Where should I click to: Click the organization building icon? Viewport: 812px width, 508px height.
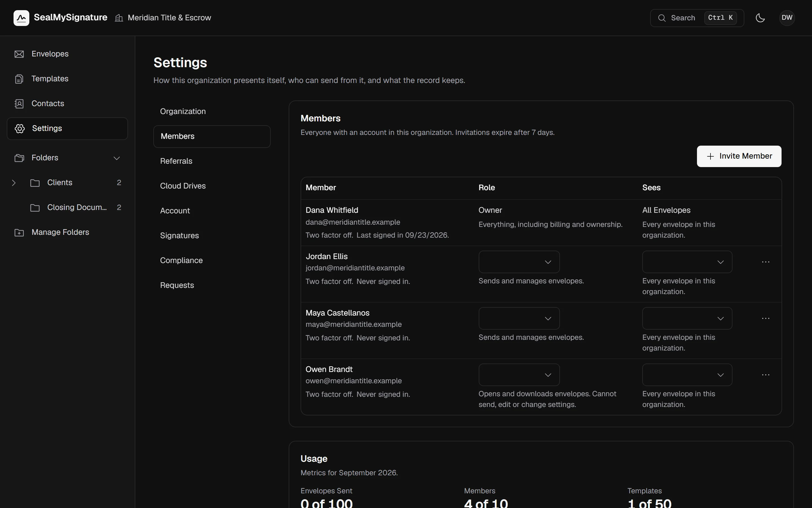[119, 18]
